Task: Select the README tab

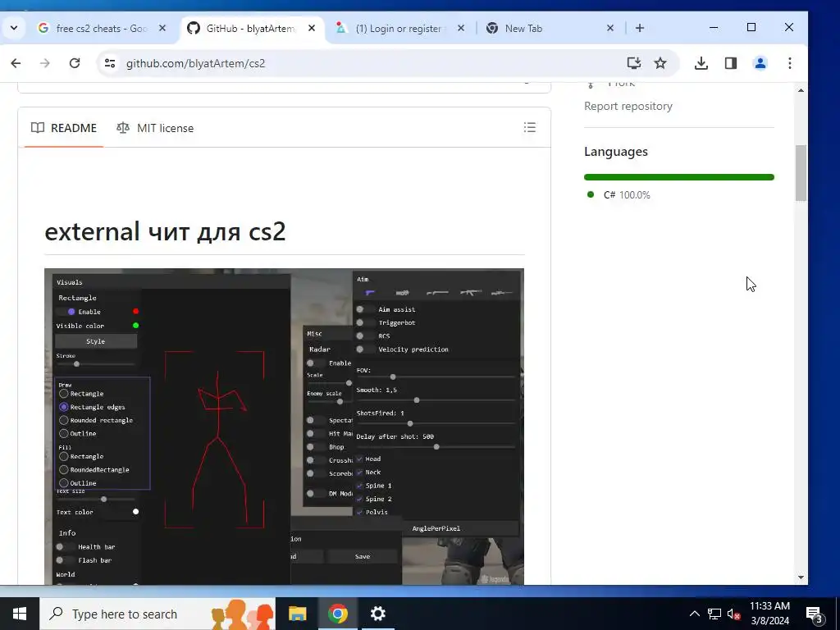Action: pyautogui.click(x=64, y=128)
